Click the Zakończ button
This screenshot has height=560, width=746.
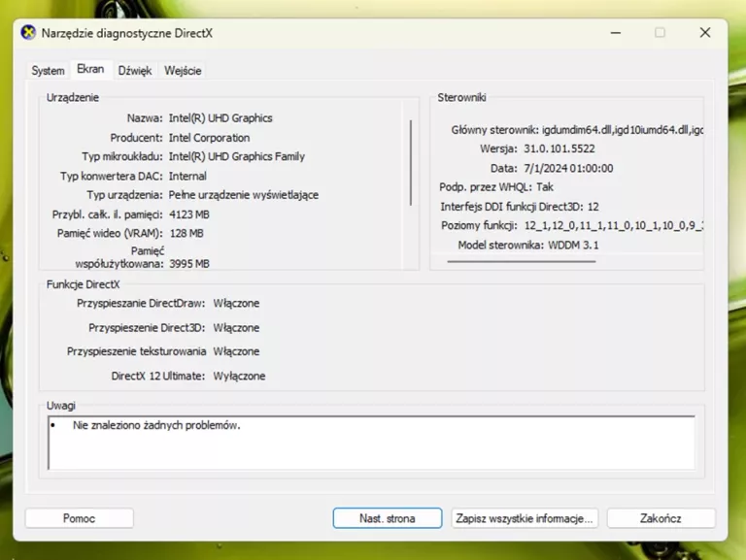(661, 518)
